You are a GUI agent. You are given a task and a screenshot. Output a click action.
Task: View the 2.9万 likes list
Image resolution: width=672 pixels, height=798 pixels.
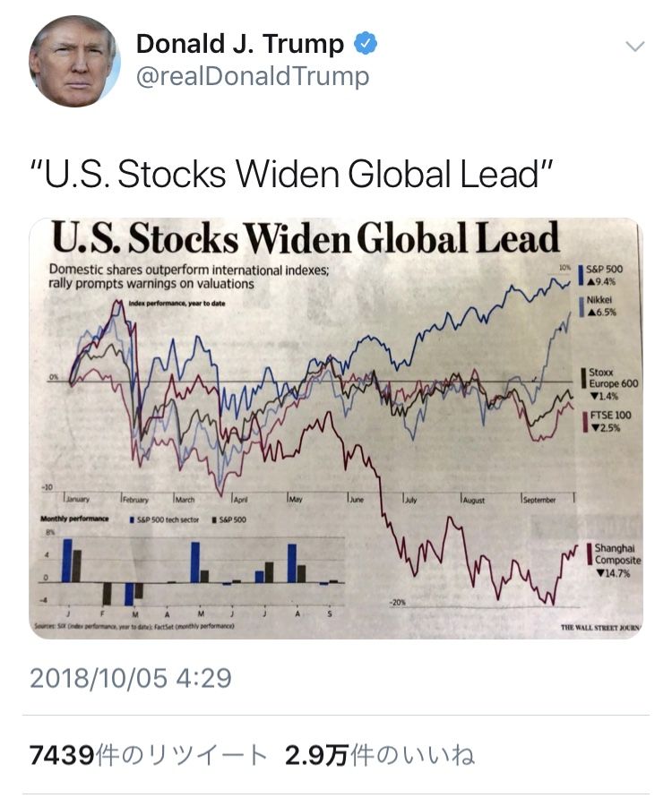tap(379, 755)
